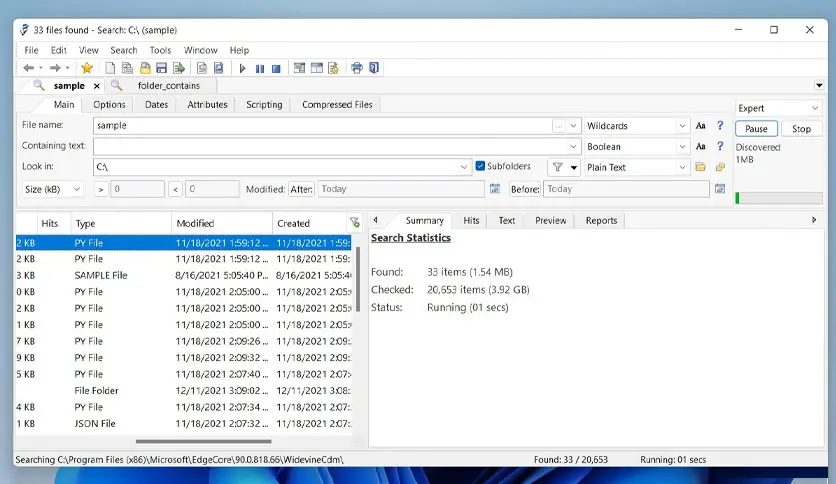This screenshot has width=836, height=484.
Task: Click the new blank document icon
Action: tap(110, 68)
